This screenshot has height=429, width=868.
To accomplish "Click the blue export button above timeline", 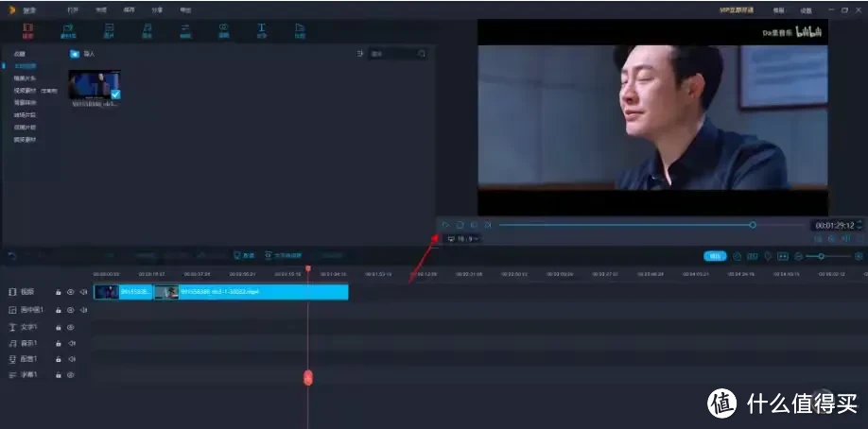I will [x=715, y=256].
